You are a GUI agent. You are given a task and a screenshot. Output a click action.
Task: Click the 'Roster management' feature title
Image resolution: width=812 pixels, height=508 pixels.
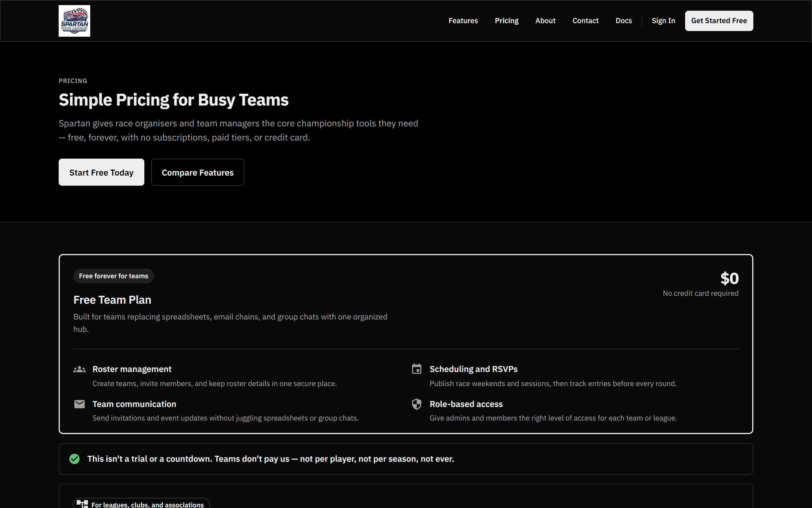pyautogui.click(x=132, y=369)
